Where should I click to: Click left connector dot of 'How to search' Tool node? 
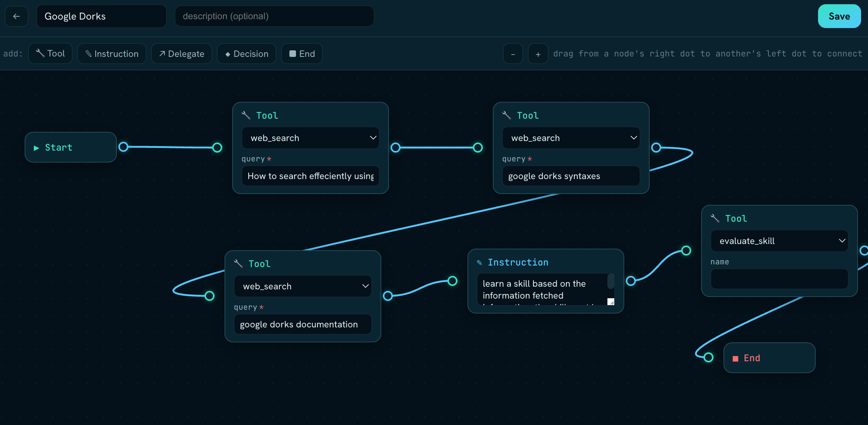click(217, 148)
